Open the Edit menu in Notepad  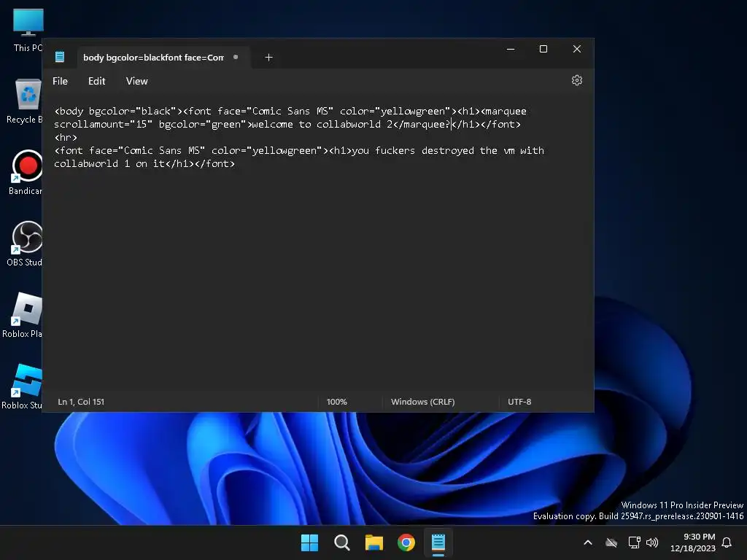97,81
